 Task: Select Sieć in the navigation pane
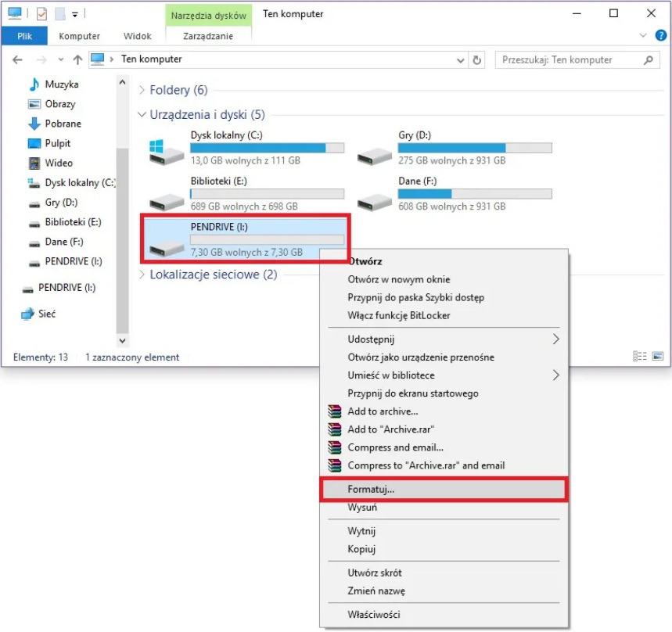47,314
